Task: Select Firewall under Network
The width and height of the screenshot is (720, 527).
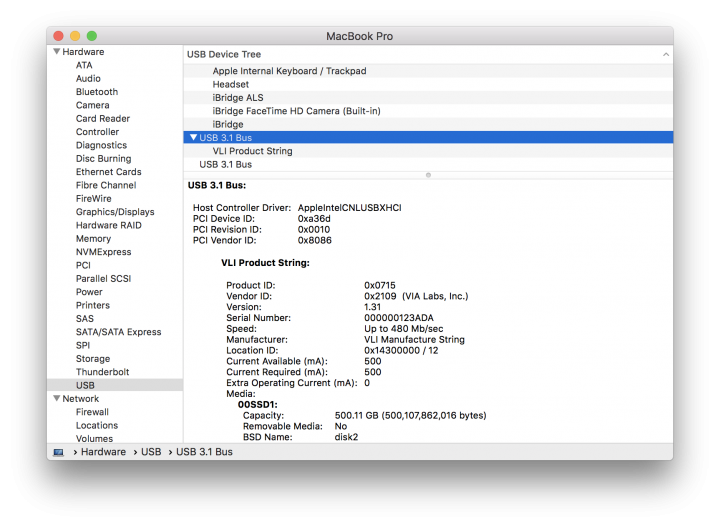Action: (92, 411)
